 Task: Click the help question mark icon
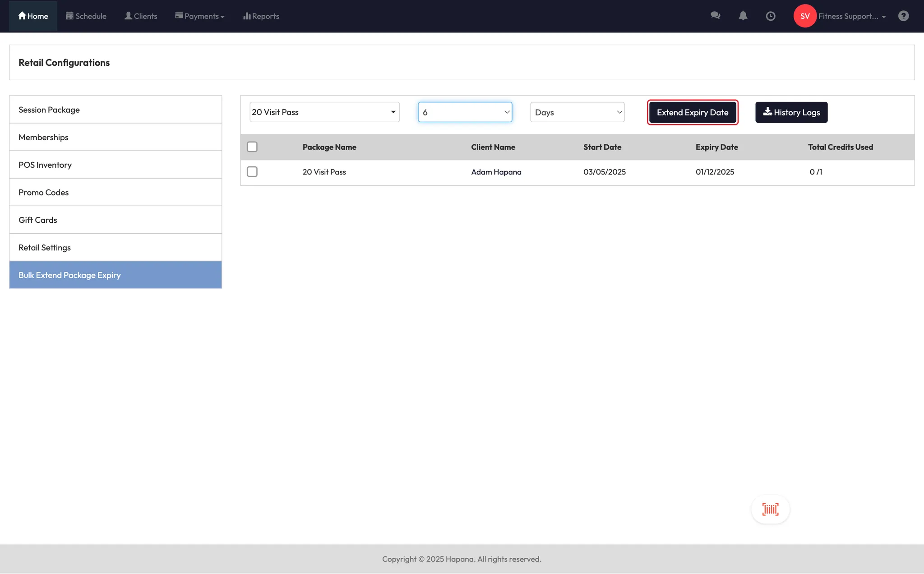[x=903, y=16]
